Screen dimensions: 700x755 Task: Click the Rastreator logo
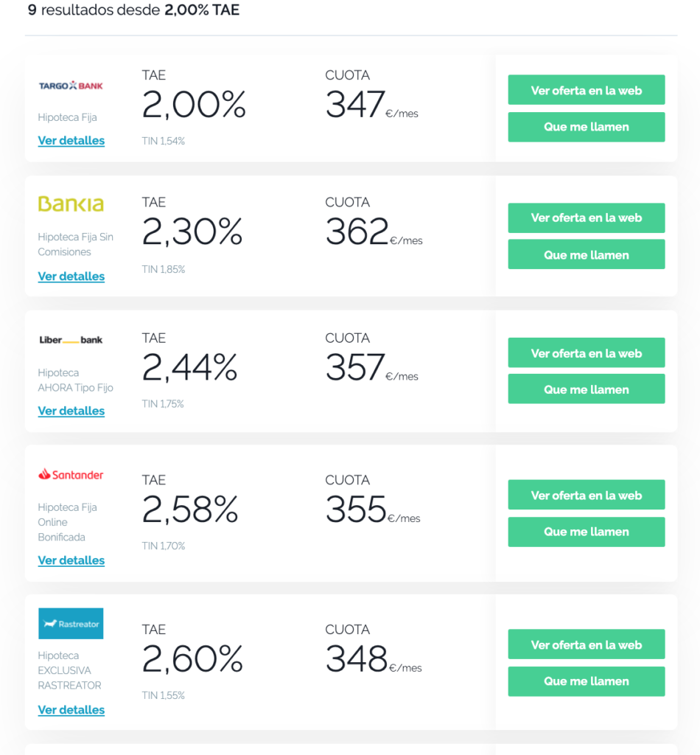tap(71, 624)
